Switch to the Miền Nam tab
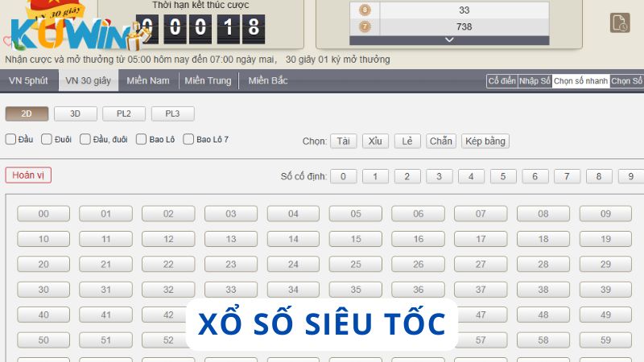This screenshot has height=362, width=644. pos(148,80)
